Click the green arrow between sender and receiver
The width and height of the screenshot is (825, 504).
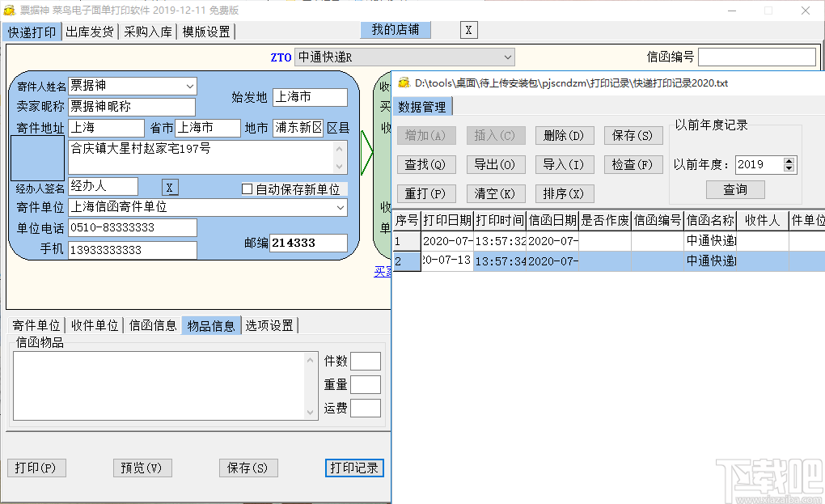pos(366,153)
